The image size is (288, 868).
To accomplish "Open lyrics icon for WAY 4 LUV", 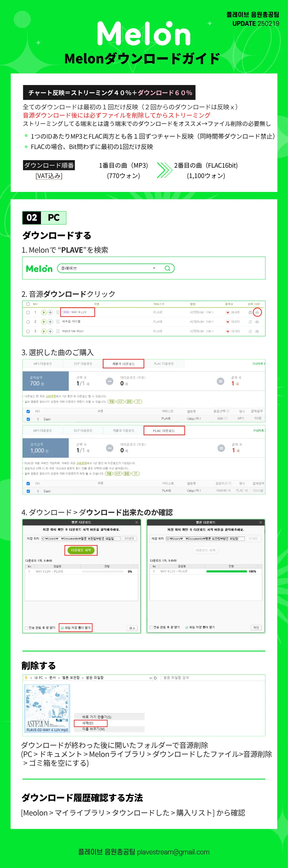I will click(57, 312).
